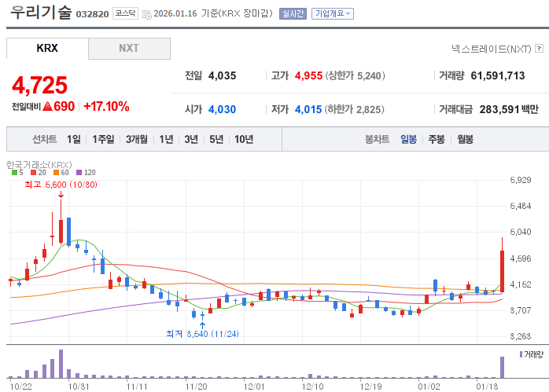The width and height of the screenshot is (549, 392).
Task: Click the 거래대금 value 283,591
Action: 499,109
